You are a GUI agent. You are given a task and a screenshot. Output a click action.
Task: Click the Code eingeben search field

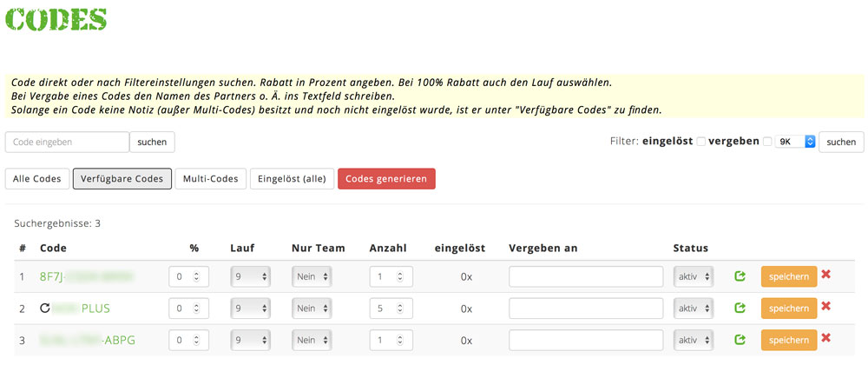pyautogui.click(x=67, y=142)
